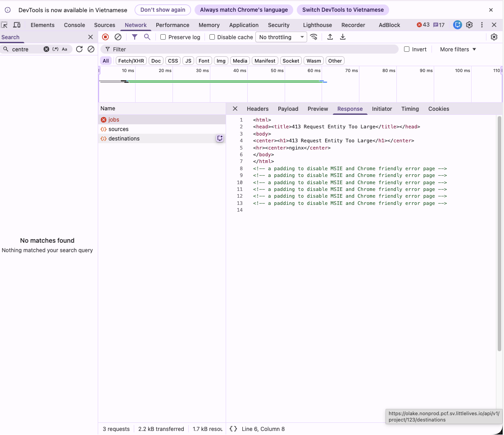
Task: Open the Sources panel tab
Action: pyautogui.click(x=104, y=25)
